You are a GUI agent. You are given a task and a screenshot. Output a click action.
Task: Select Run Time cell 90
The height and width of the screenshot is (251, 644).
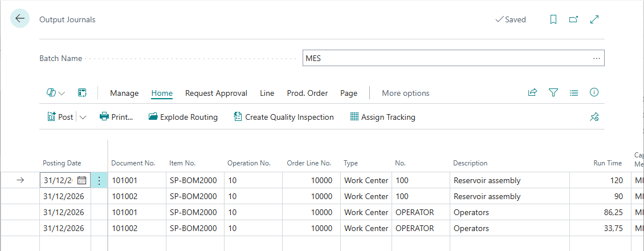coord(600,196)
